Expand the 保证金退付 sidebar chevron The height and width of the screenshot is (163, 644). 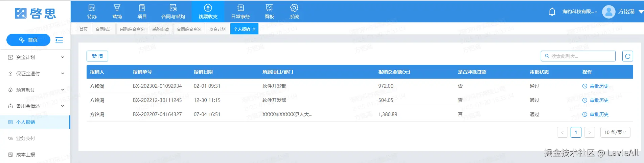pyautogui.click(x=63, y=74)
